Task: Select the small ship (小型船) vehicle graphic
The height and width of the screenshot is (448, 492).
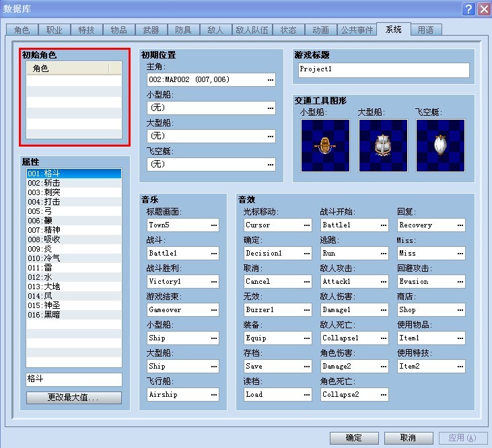Action: coord(325,145)
